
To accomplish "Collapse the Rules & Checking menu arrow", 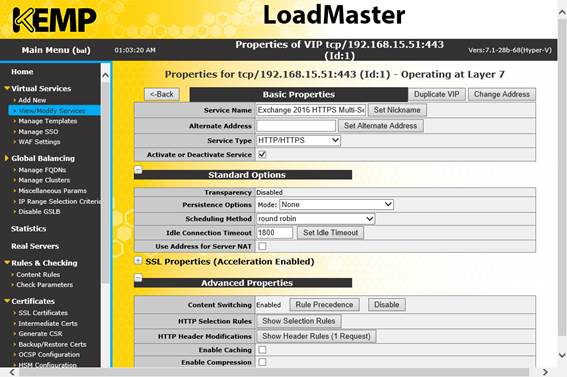I will click(x=7, y=262).
